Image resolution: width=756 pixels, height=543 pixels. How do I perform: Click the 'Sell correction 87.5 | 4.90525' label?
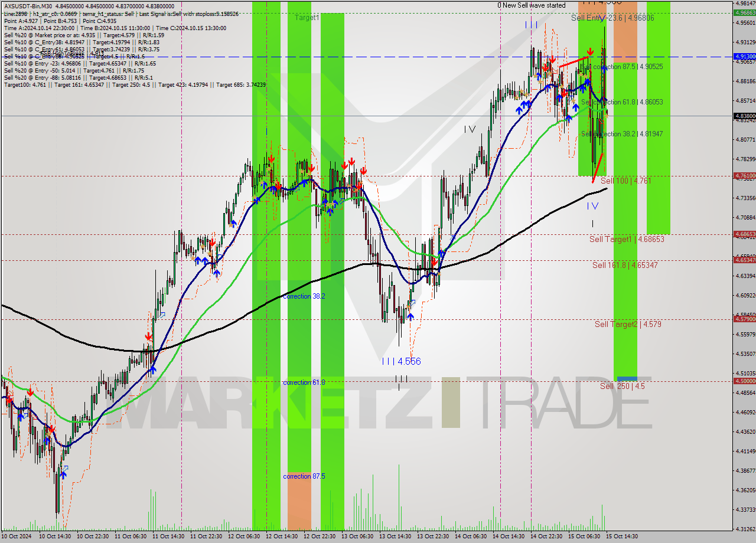(x=622, y=67)
